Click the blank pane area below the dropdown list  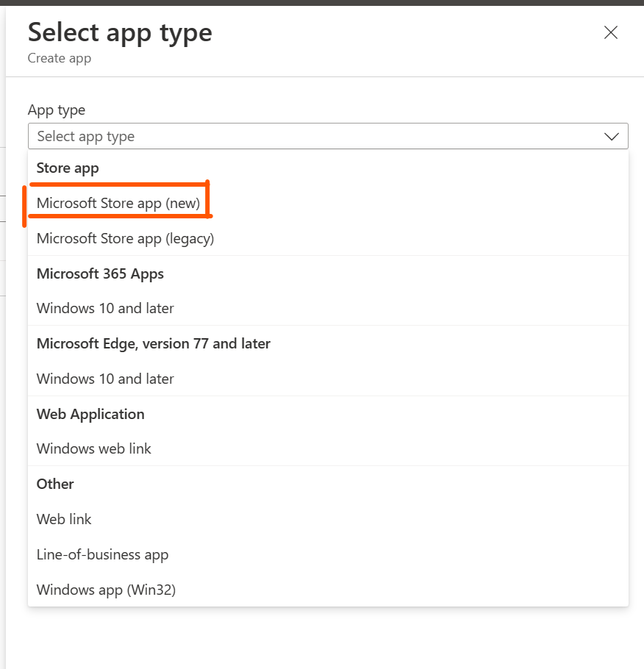pos(323,638)
